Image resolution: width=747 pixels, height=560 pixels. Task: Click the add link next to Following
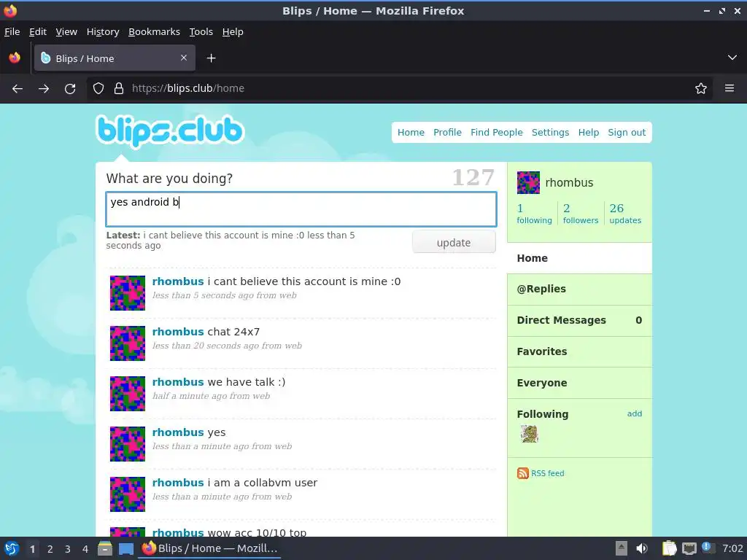tap(634, 413)
